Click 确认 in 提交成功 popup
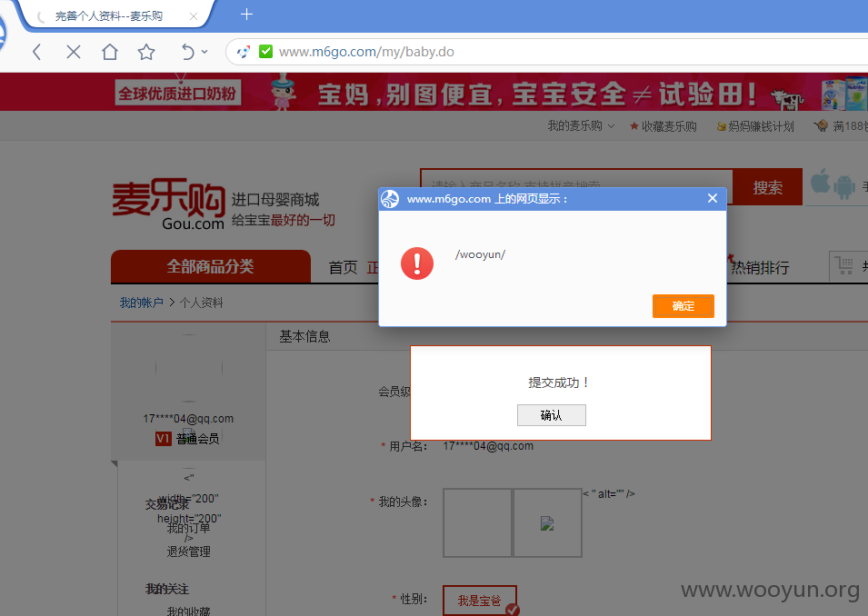 click(x=552, y=415)
